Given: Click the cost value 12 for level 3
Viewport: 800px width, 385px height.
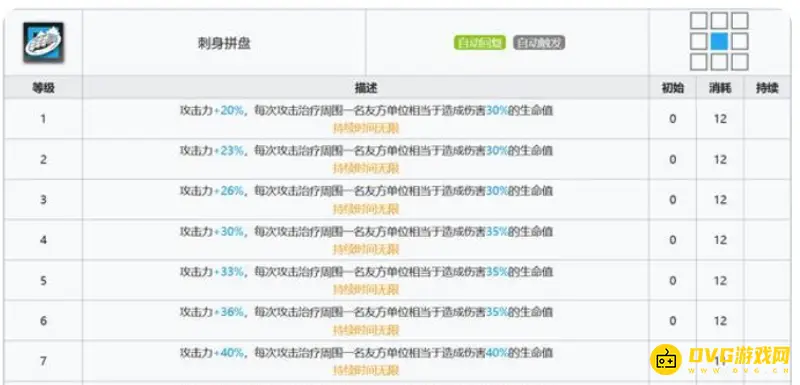Looking at the screenshot, I should [x=720, y=200].
